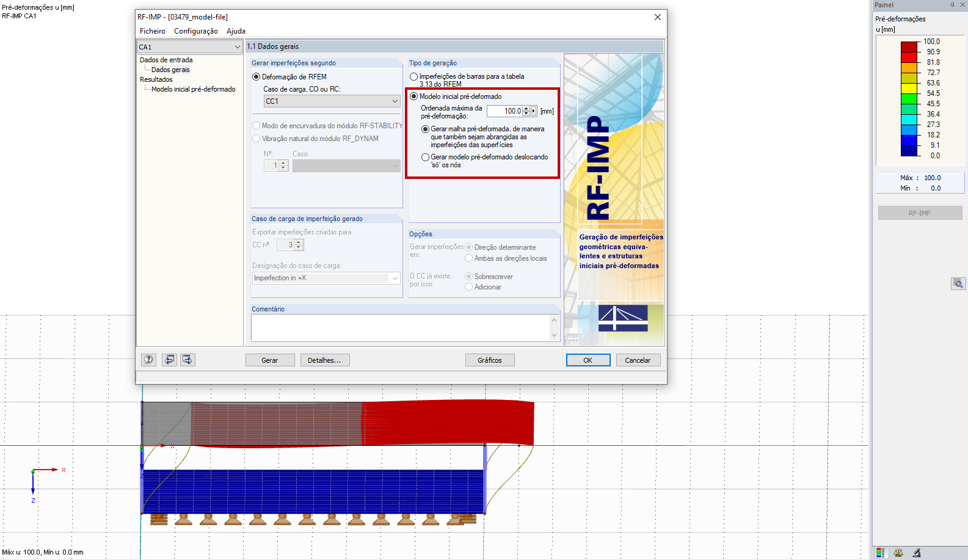968x560 pixels.
Task: Choose 'Imperfeições de barras para a tabela' option
Action: tap(413, 77)
